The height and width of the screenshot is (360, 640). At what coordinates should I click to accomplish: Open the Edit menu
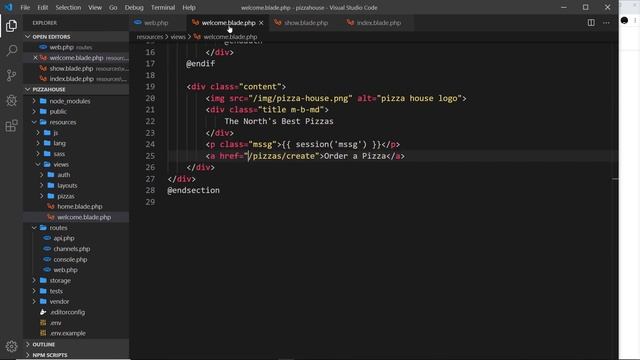point(42,7)
